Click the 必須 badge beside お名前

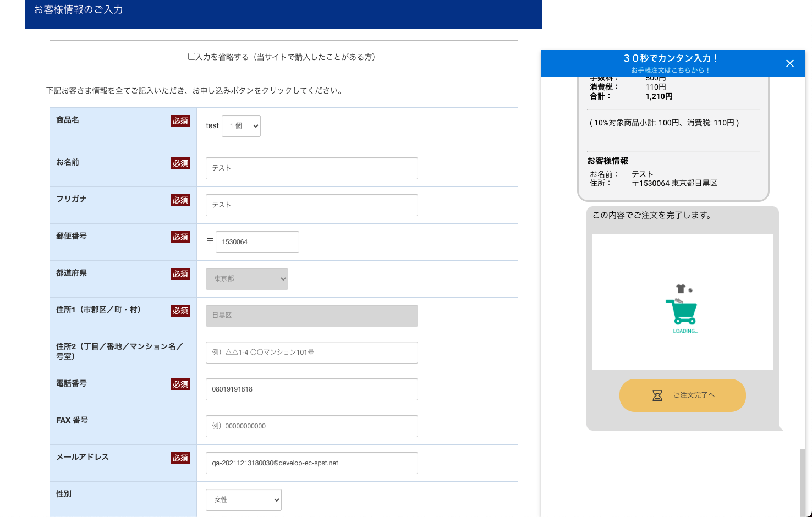coord(180,163)
